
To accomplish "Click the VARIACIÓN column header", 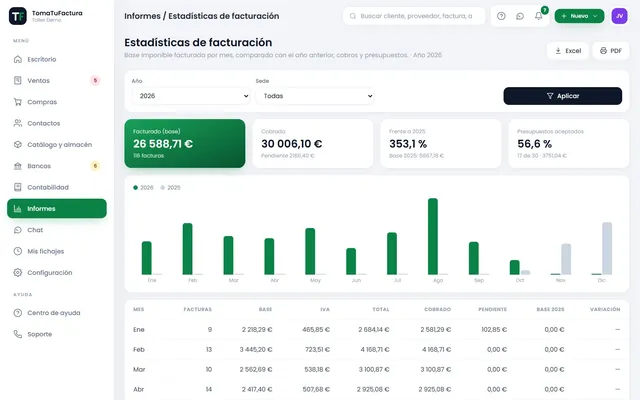I will (x=605, y=309).
